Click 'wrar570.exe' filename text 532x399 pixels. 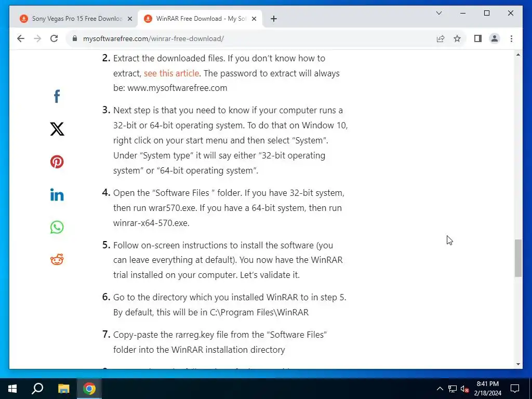pyautogui.click(x=172, y=208)
